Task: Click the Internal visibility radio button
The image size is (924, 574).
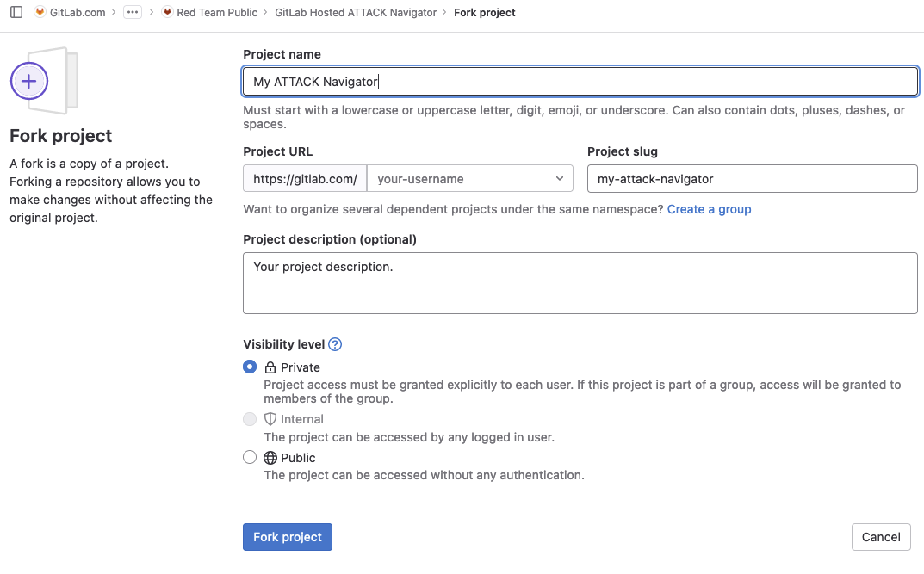Action: (250, 419)
